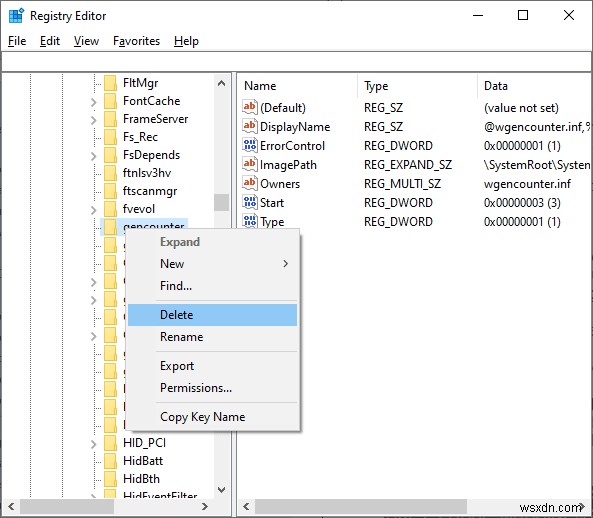Click the ftnlsv3hv folder icon
The image size is (593, 518).
pos(110,173)
